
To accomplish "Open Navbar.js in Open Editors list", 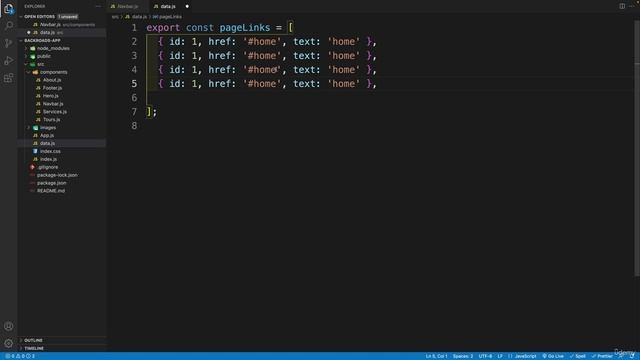I will [62, 24].
